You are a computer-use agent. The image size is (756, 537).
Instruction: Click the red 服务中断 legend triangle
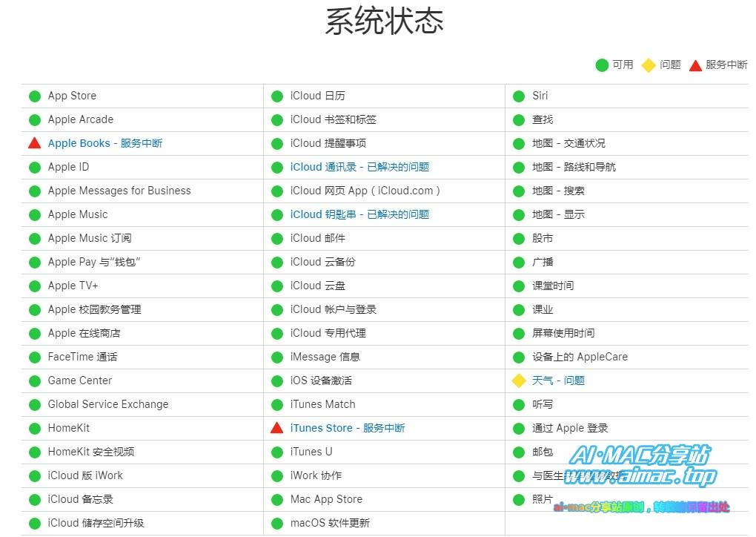(695, 65)
